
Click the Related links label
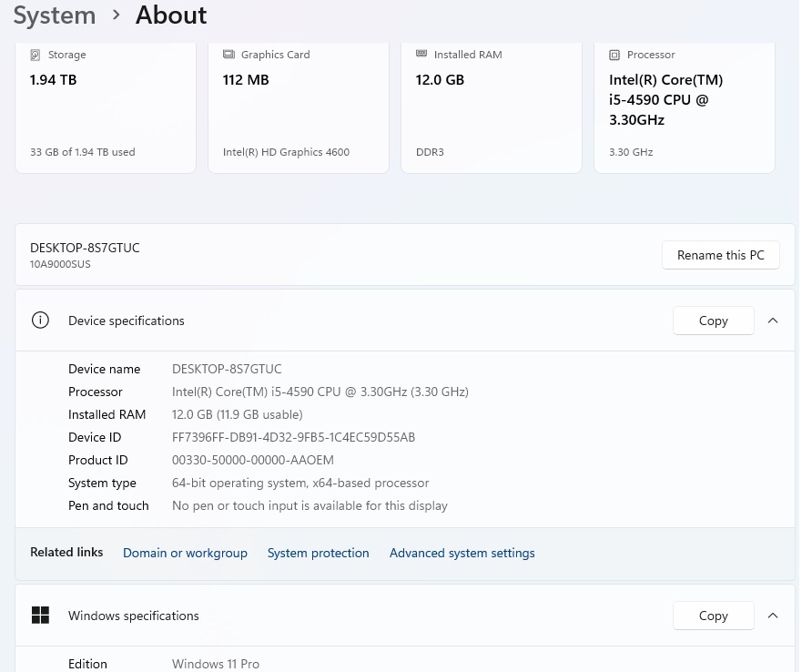click(66, 552)
